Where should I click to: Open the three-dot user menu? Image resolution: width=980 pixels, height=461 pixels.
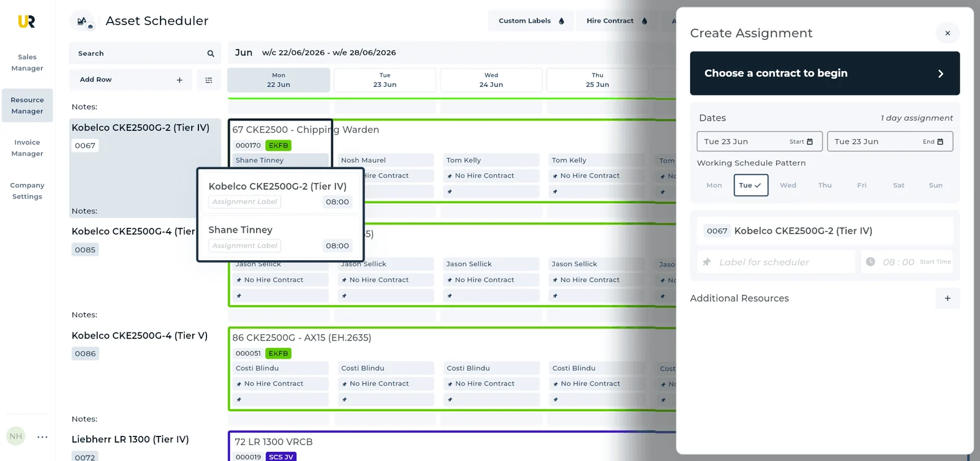[42, 437]
